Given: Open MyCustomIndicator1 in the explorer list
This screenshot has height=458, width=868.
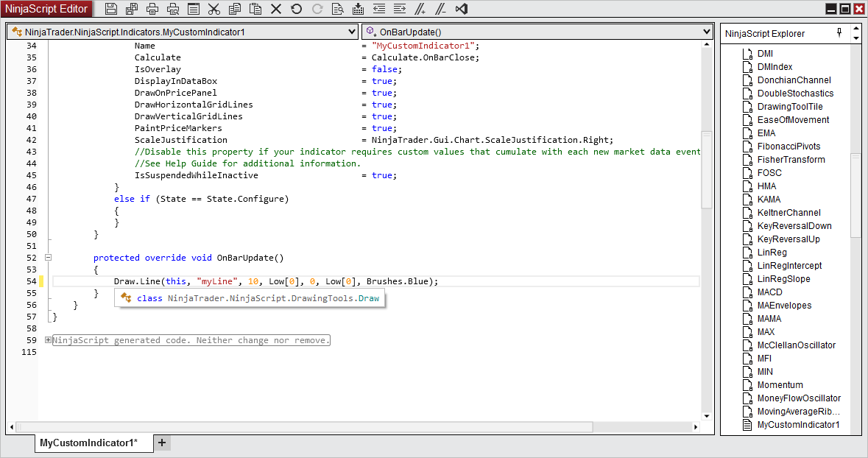Looking at the screenshot, I should coord(797,425).
